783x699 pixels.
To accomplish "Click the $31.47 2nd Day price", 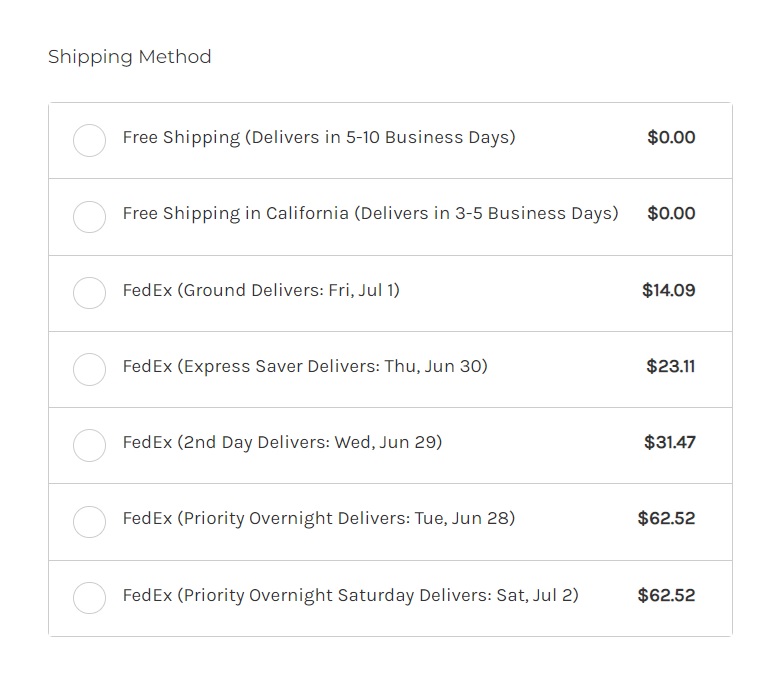I will pyautogui.click(x=670, y=442).
